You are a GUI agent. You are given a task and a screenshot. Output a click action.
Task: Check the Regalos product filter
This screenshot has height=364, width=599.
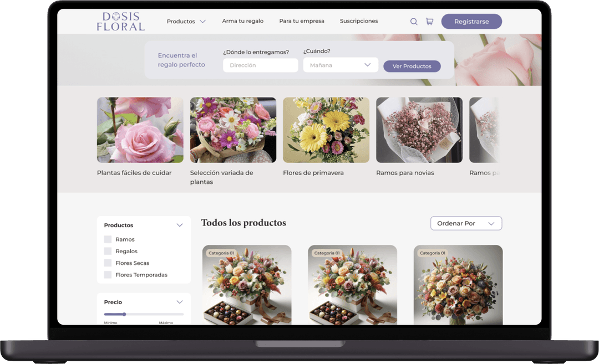click(x=108, y=251)
